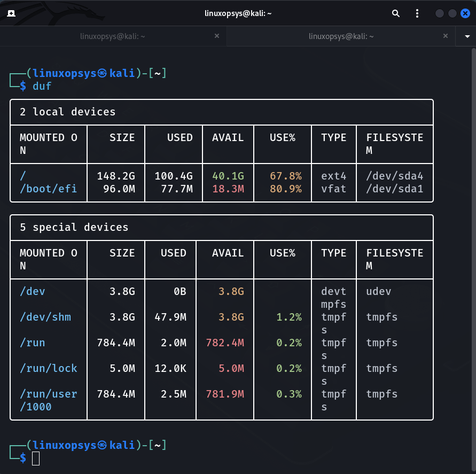Place cursor at the empty command prompt
Image resolution: width=476 pixels, height=474 pixels.
(36, 458)
